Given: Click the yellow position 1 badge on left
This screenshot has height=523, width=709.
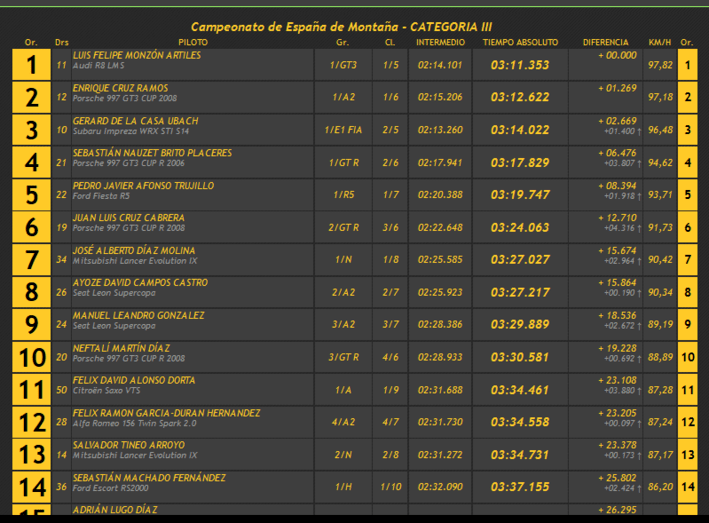Looking at the screenshot, I should (x=32, y=65).
